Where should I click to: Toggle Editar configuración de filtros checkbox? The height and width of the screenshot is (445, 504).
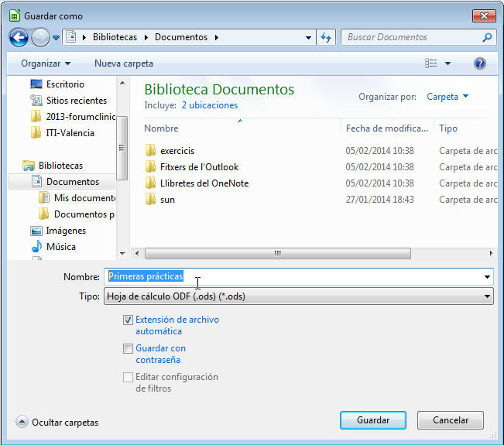coord(128,377)
